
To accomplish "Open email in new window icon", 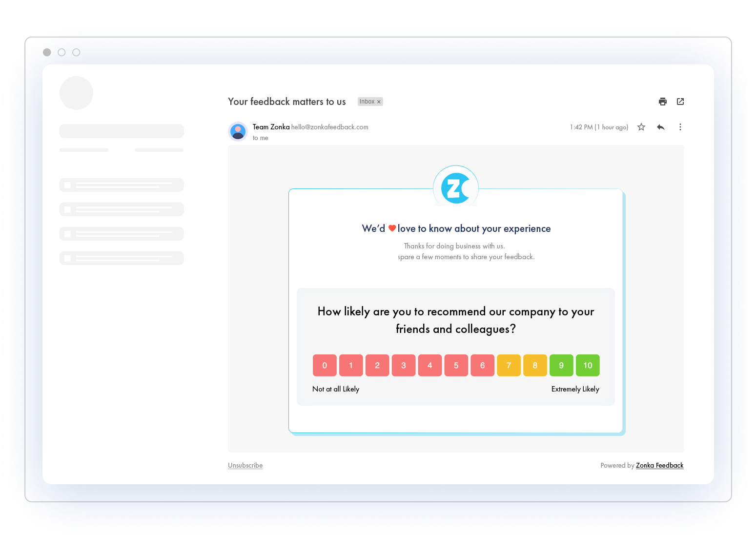I will [680, 102].
